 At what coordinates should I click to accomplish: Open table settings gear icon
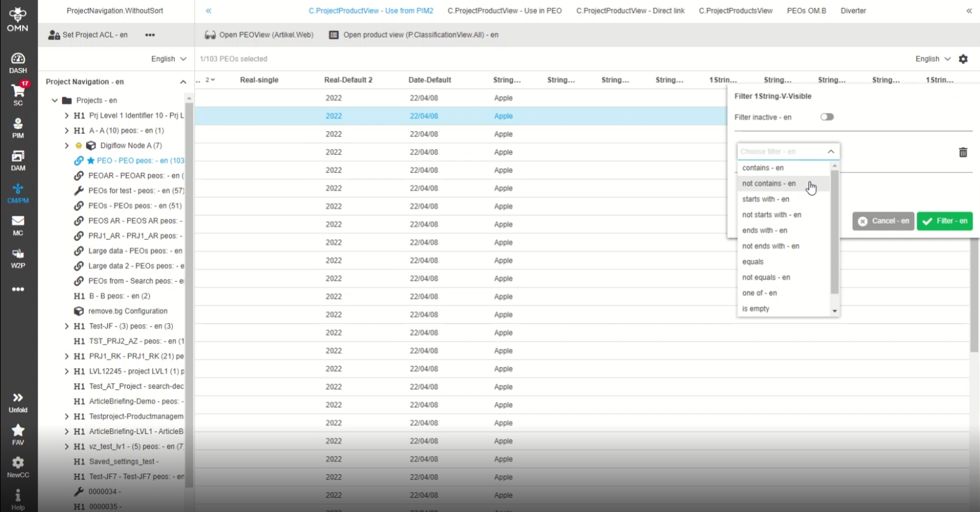coord(963,59)
